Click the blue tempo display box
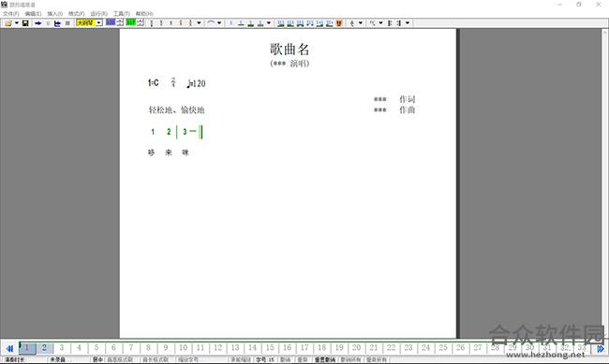Screen dimensions: 609x364 click(111, 22)
